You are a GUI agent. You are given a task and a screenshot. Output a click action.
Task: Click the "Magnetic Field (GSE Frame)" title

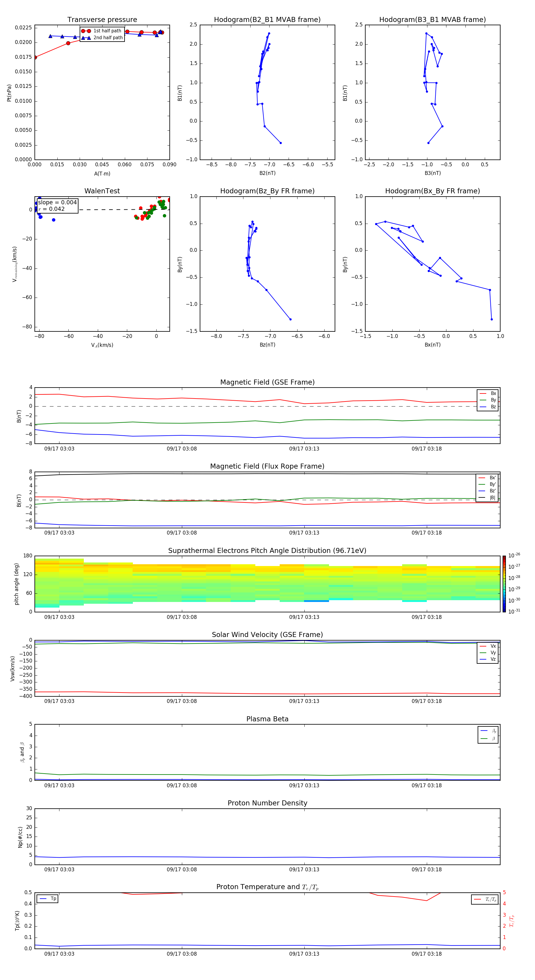coord(267,382)
